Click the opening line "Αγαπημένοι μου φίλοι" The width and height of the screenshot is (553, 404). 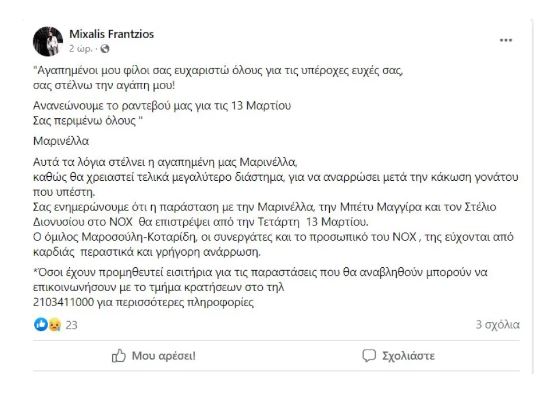pyautogui.click(x=218, y=71)
